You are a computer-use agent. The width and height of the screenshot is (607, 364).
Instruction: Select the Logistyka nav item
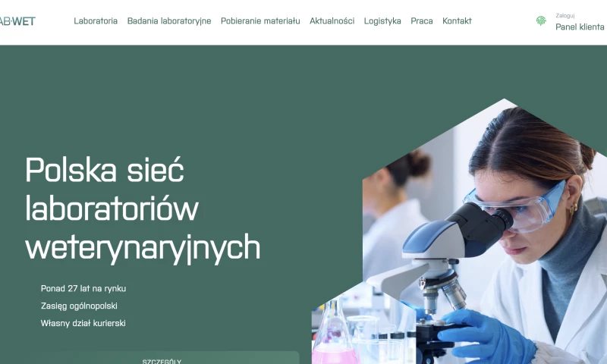pos(382,21)
